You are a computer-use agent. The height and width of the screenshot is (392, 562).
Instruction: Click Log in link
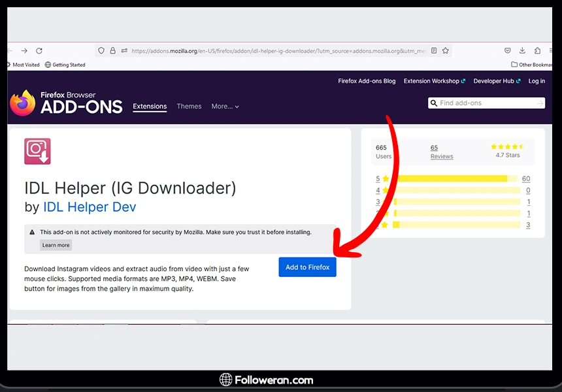click(x=537, y=81)
